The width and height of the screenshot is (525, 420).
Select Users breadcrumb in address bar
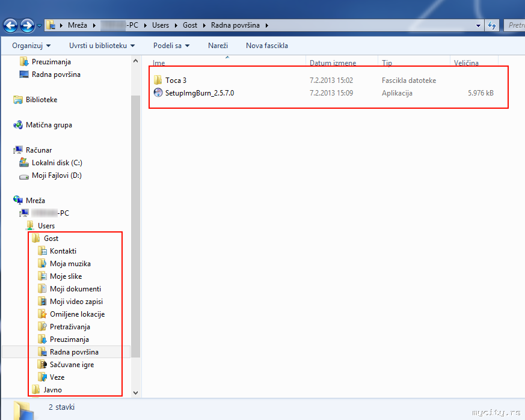(161, 25)
